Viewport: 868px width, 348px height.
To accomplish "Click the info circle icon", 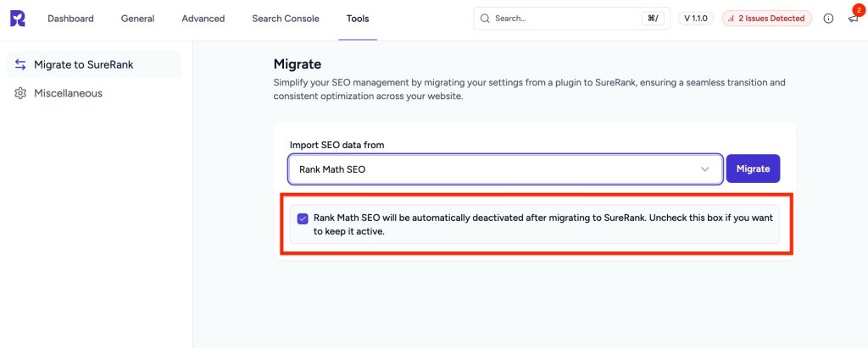I will point(828,19).
